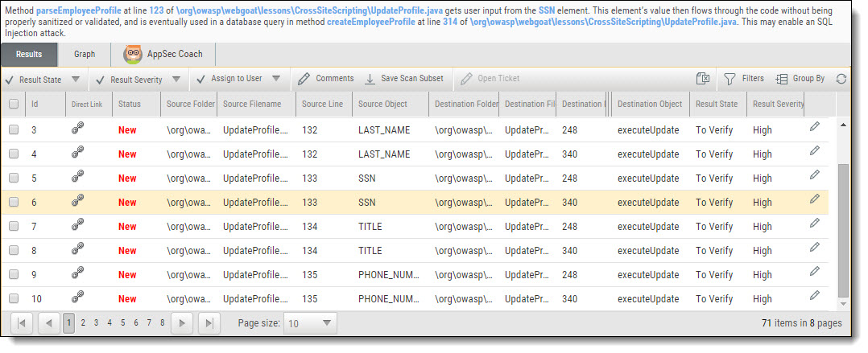
Task: Open direct link icon for result 4
Action: tap(77, 153)
